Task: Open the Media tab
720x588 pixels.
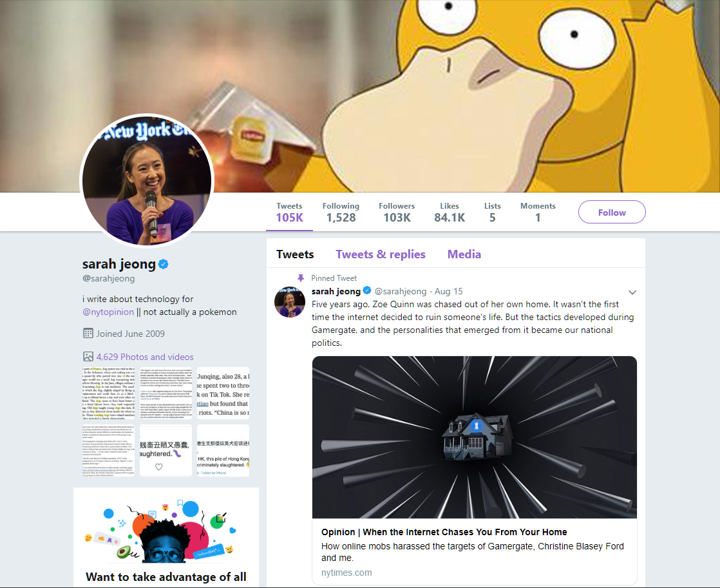Action: pos(464,254)
